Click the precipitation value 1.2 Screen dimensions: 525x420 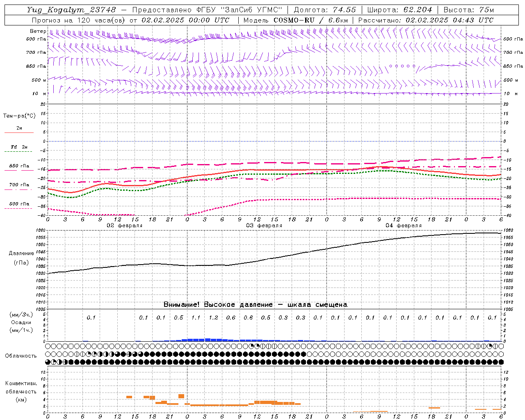coord(213,318)
